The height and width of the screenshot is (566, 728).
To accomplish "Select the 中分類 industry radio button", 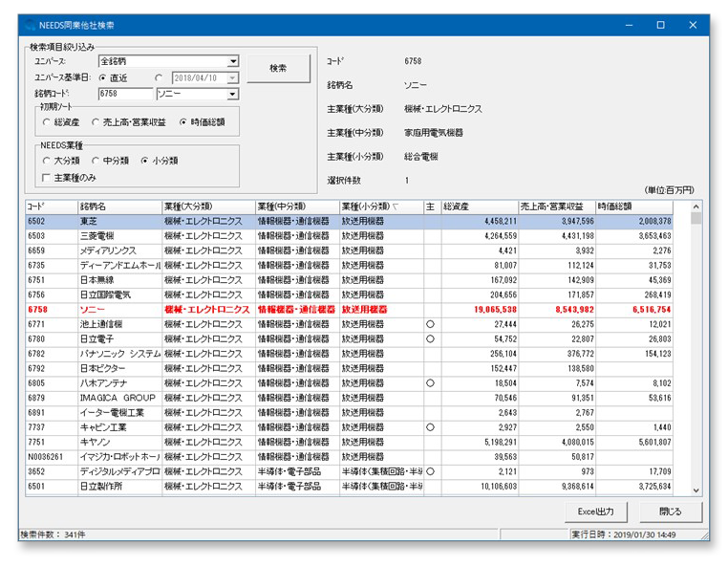I will click(x=96, y=161).
